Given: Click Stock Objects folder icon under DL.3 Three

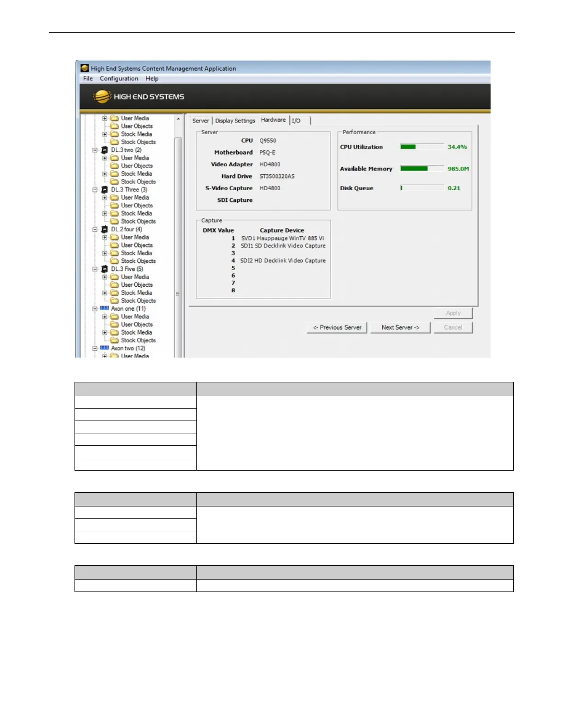Looking at the screenshot, I should (115, 221).
